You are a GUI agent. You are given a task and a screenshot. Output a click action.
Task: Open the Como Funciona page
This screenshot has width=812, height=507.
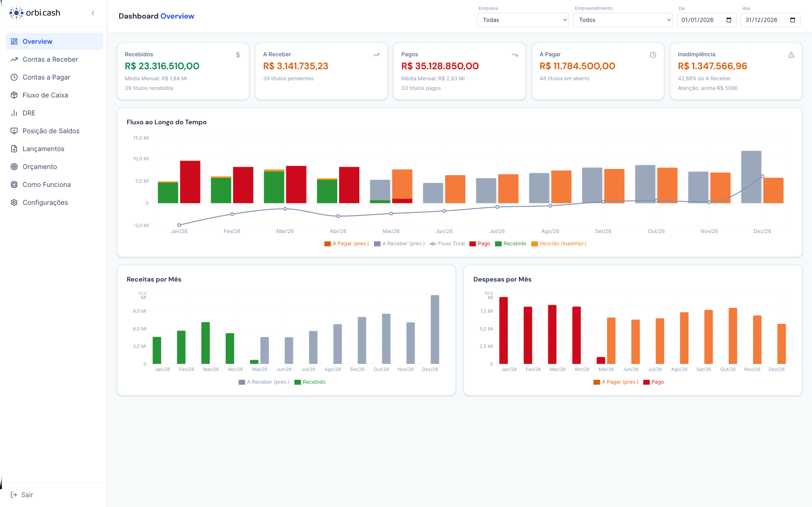pos(54,185)
